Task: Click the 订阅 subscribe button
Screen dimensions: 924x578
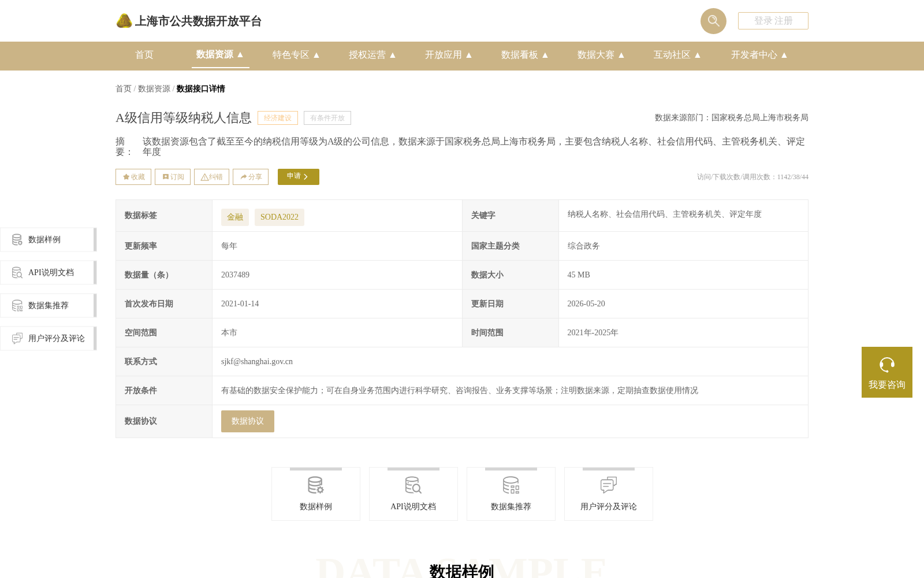Action: 173,177
